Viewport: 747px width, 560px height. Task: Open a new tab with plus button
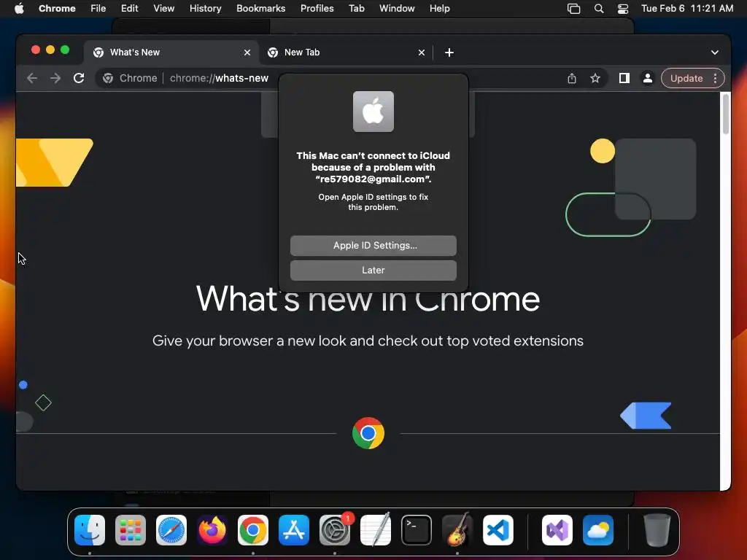(x=449, y=52)
